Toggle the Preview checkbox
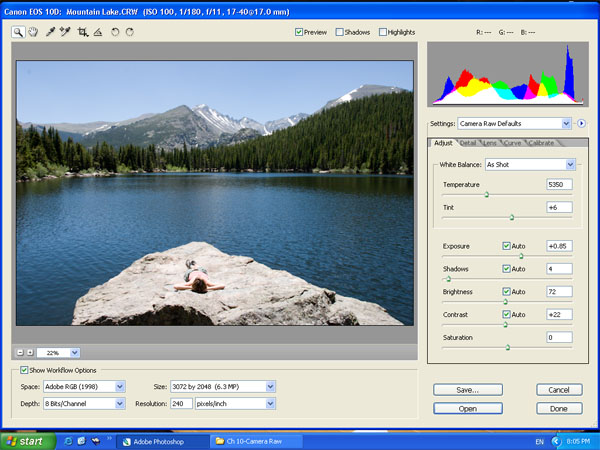600x450 pixels. pyautogui.click(x=299, y=32)
